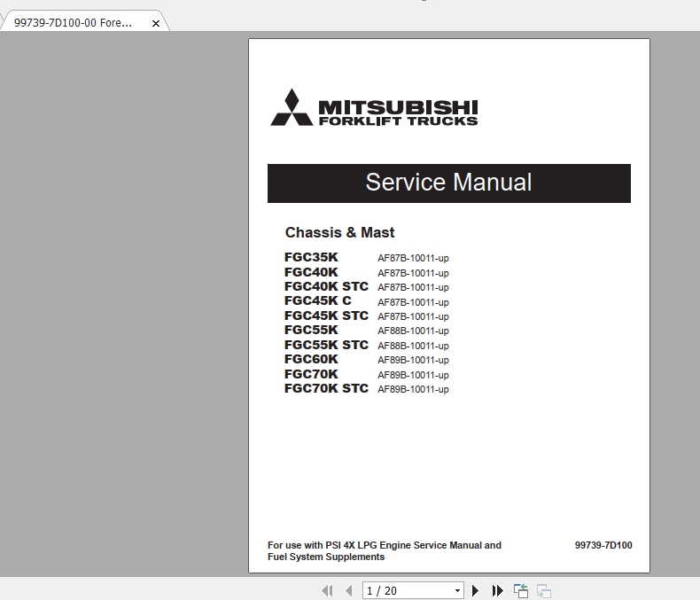Image resolution: width=700 pixels, height=600 pixels.
Task: Click the FGC40K STC model name
Action: (x=326, y=286)
